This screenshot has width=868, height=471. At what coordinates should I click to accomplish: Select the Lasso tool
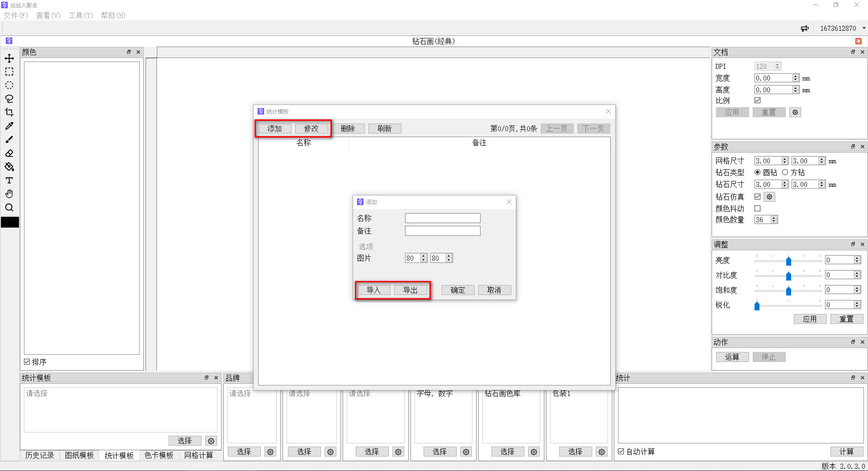pos(9,99)
